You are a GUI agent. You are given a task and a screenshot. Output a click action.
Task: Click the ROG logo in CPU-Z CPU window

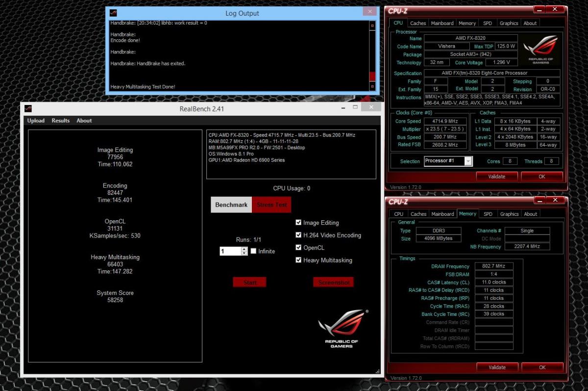tap(540, 50)
